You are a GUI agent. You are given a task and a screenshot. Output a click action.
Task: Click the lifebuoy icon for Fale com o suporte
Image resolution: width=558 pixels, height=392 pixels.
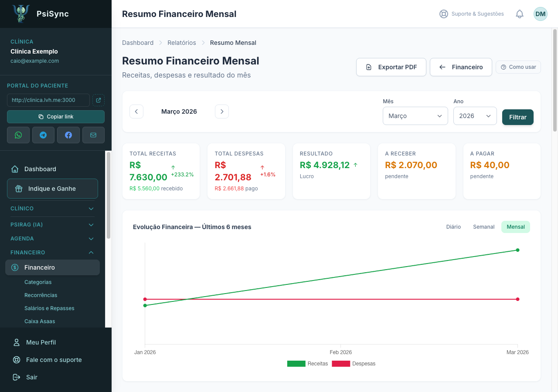[x=17, y=360]
